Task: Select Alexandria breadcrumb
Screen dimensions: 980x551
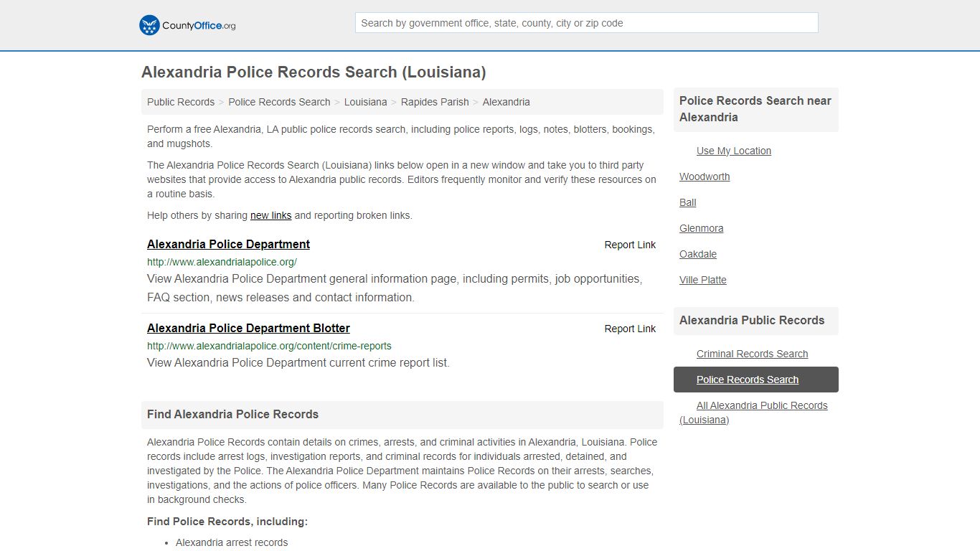Action: pos(506,102)
